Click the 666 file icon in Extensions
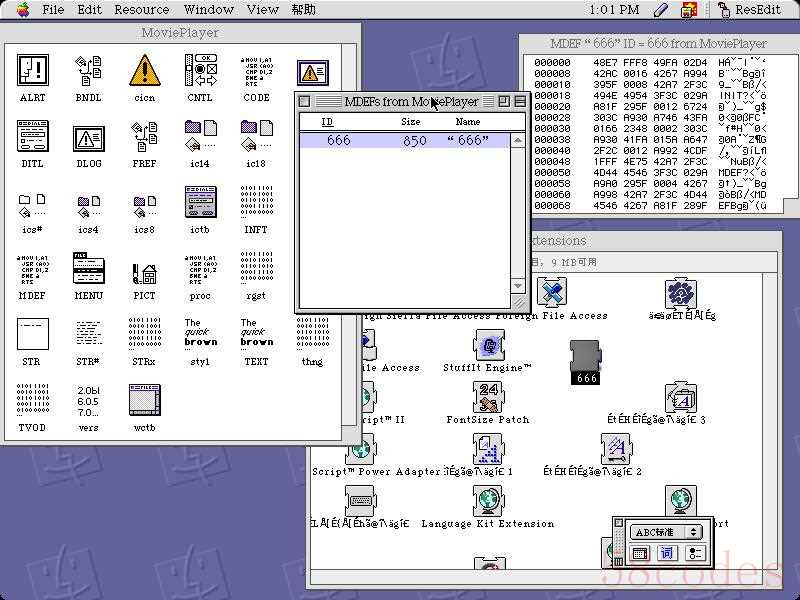Screen dimensions: 800x600 tap(586, 362)
